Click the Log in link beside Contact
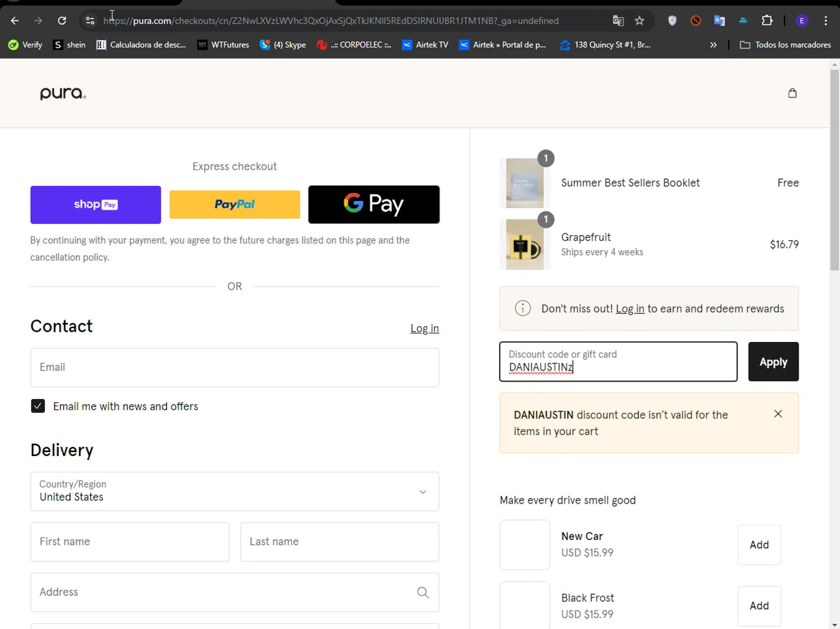 [424, 328]
